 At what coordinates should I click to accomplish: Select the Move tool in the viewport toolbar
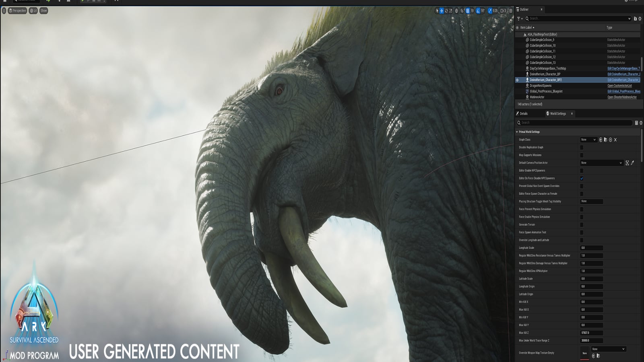442,11
